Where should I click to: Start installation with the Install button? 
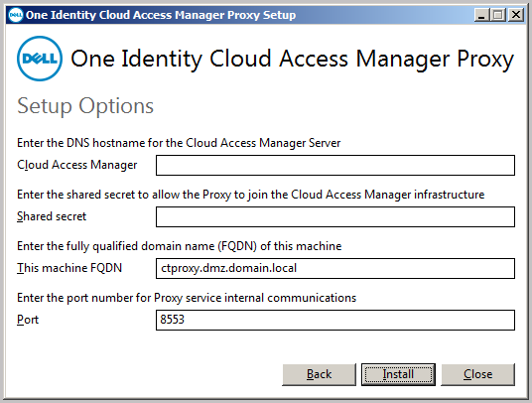pyautogui.click(x=398, y=374)
